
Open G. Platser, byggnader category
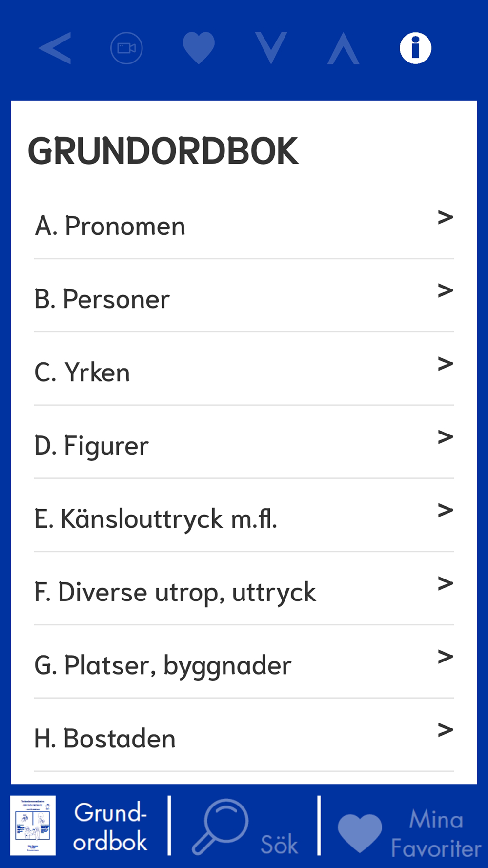(244, 662)
